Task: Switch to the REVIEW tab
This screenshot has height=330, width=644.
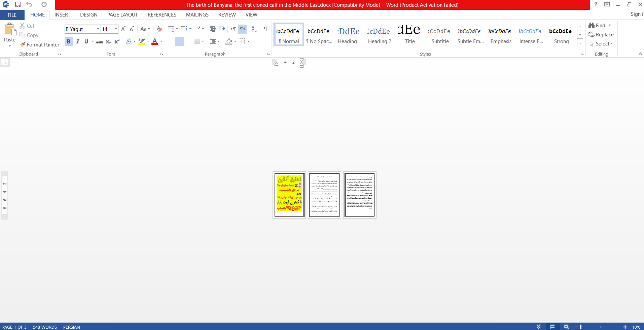Action: click(227, 15)
